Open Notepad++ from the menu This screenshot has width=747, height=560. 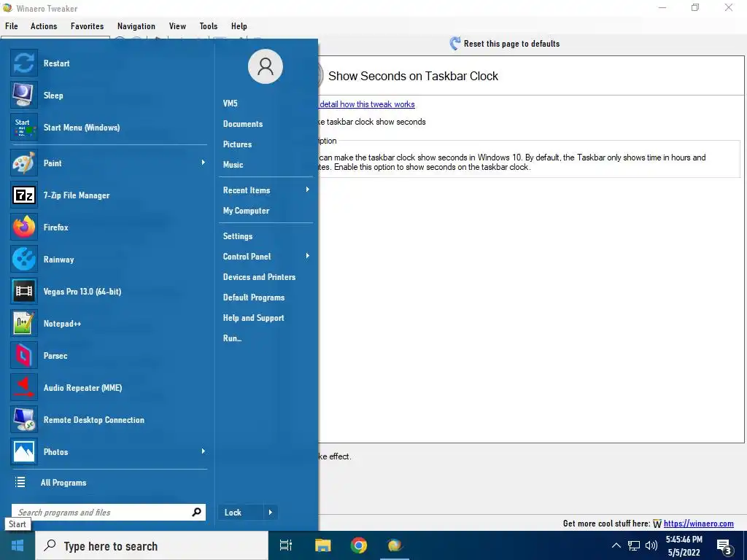24,323
